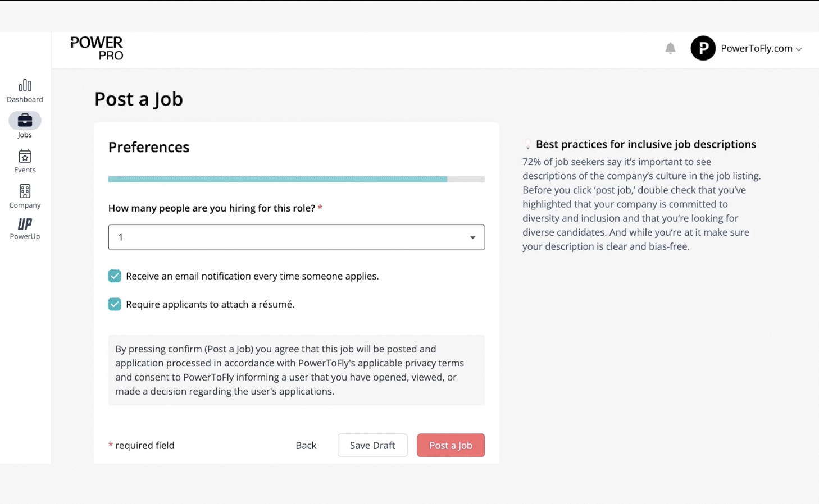Select the Jobs briefcase icon

(x=25, y=120)
